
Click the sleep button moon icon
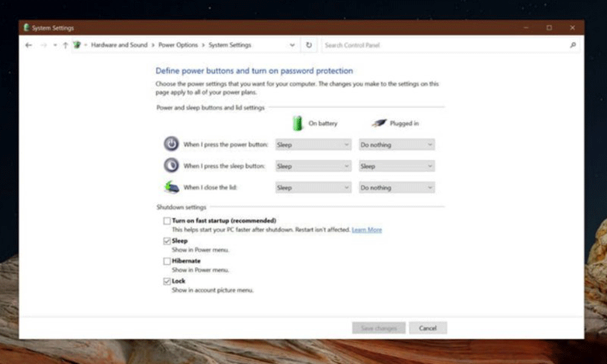(x=171, y=166)
